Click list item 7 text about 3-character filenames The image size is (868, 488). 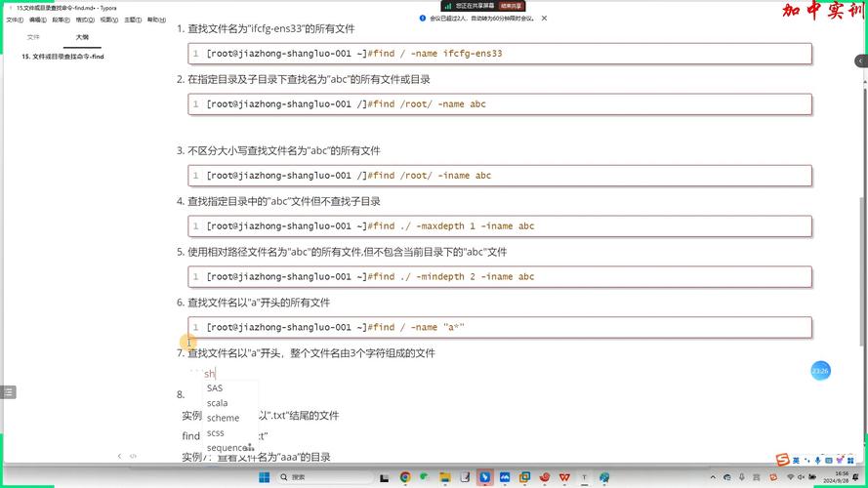pyautogui.click(x=311, y=353)
